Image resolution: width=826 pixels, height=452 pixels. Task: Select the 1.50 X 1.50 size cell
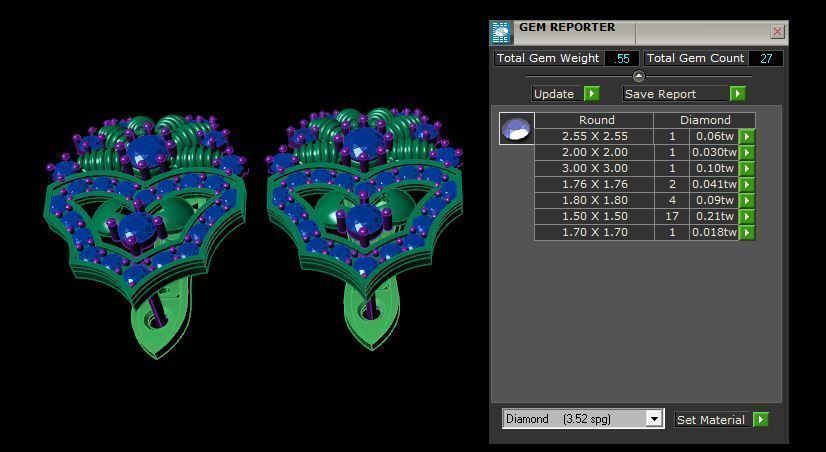pos(595,217)
